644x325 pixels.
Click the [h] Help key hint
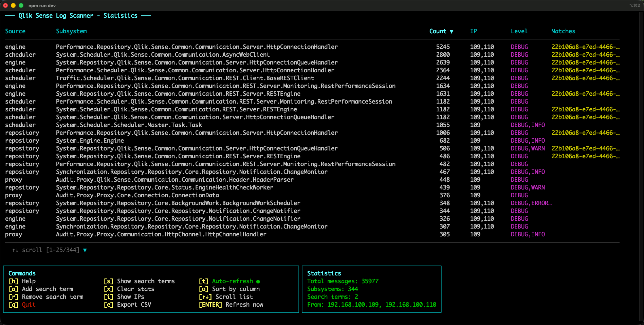coord(22,281)
